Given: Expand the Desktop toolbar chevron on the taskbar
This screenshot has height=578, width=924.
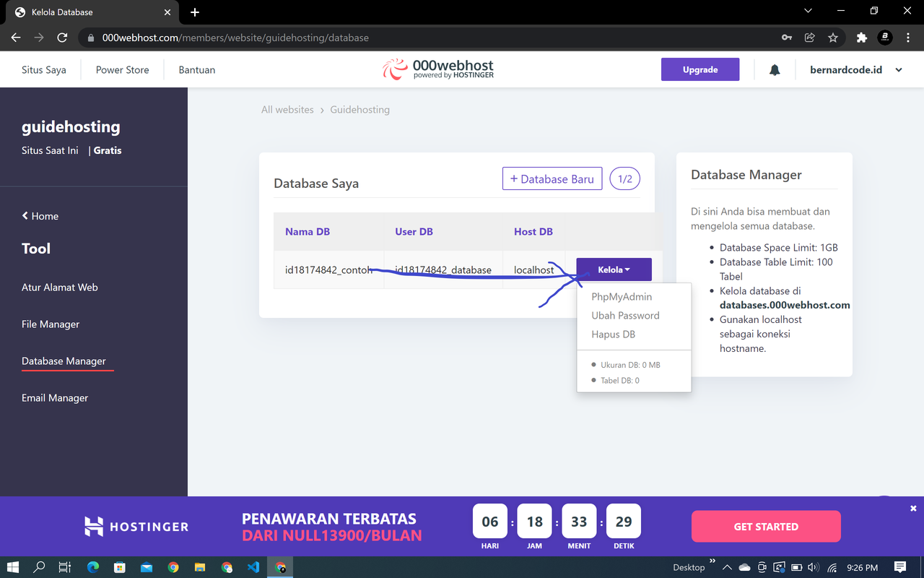Looking at the screenshot, I should pyautogui.click(x=712, y=561).
